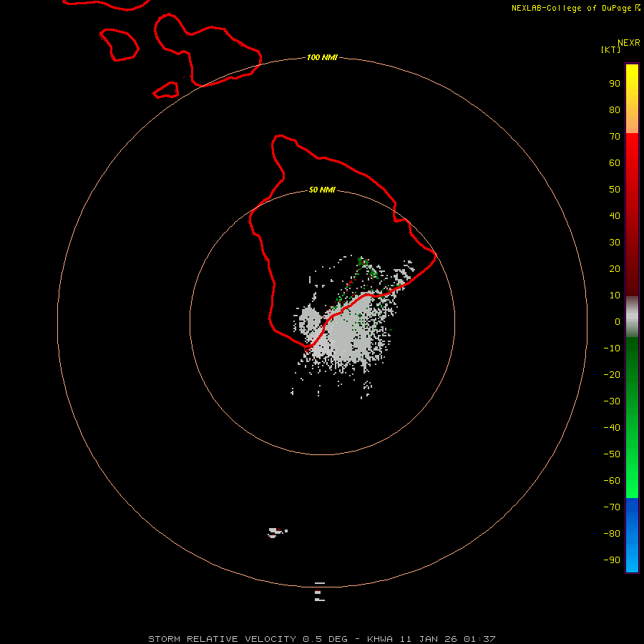This screenshot has height=644, width=644.
Task: Pick the light blue segment near -90
Action: pos(632,559)
